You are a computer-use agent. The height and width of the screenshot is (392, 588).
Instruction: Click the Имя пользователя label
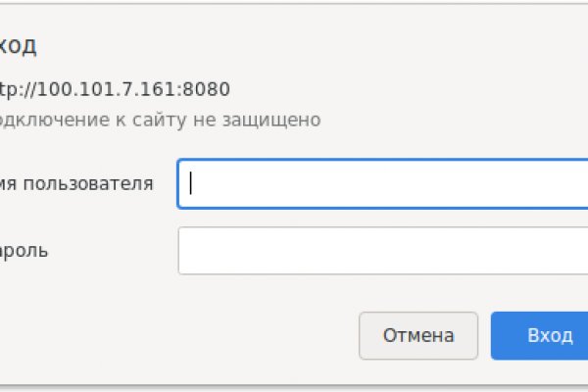point(76,183)
